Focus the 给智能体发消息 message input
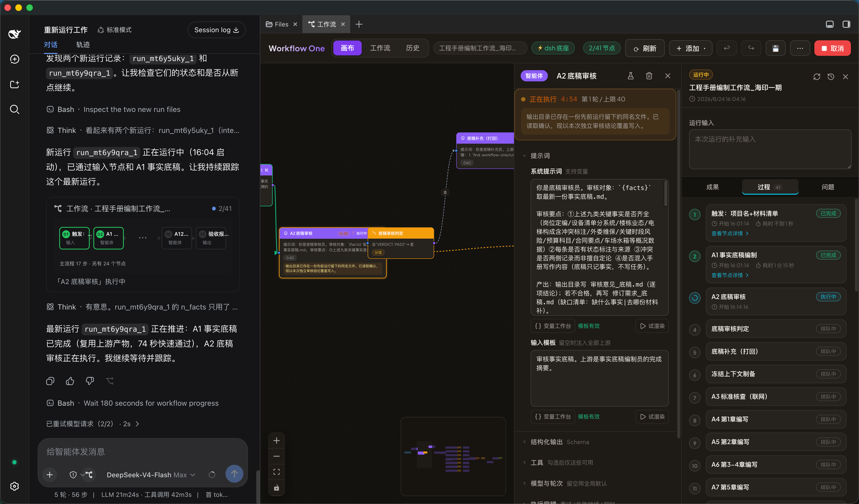859x504 pixels. [143, 451]
